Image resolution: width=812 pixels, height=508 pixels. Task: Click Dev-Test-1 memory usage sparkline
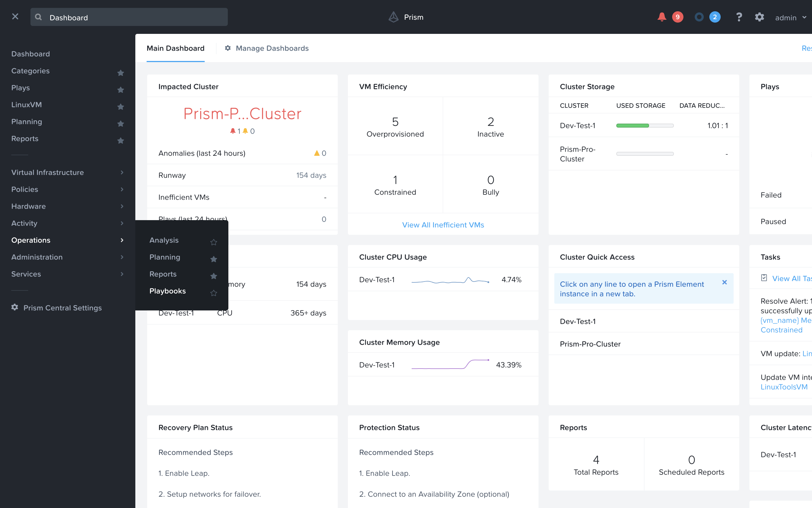[x=450, y=364]
